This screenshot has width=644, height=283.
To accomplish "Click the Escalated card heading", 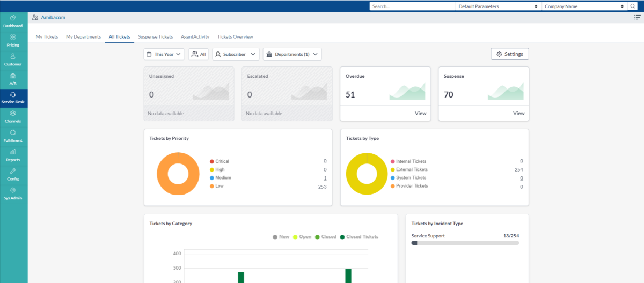I will coord(258,76).
